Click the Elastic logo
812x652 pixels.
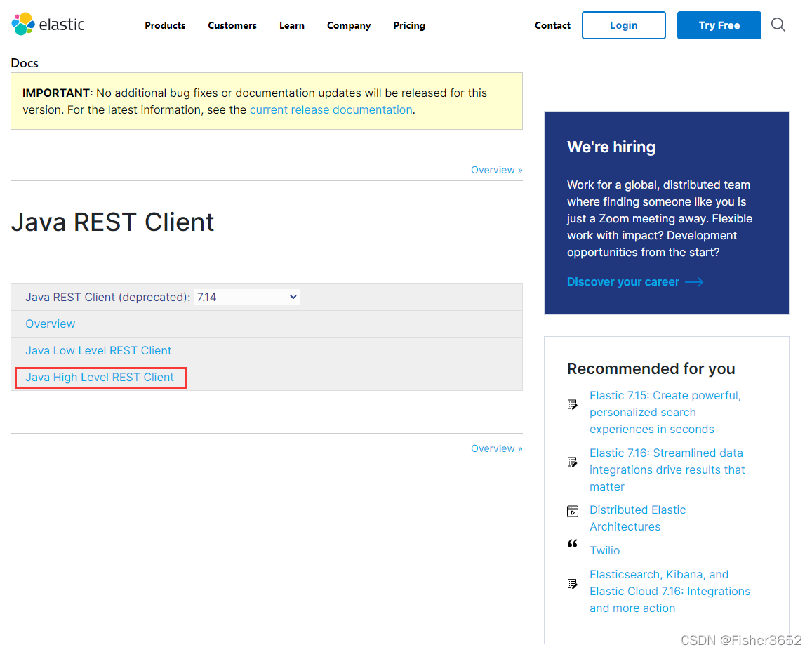coord(48,25)
